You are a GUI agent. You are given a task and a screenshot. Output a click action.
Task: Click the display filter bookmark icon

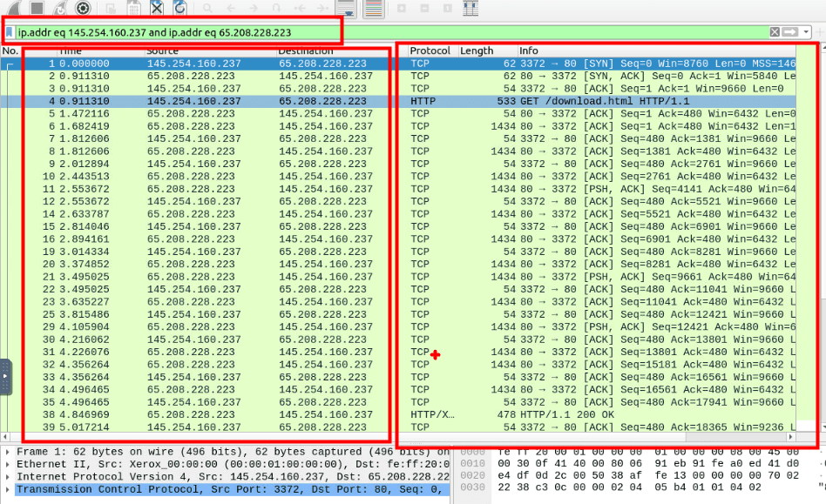pyautogui.click(x=10, y=32)
